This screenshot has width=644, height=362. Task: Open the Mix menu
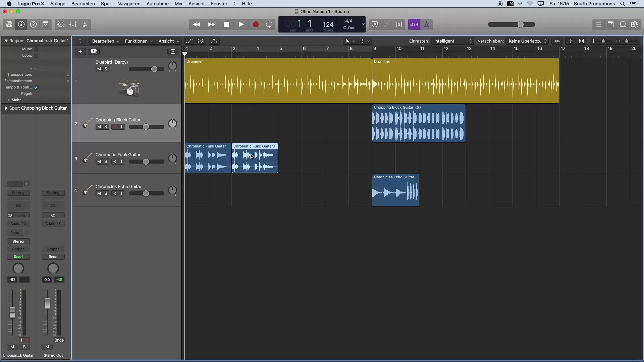[178, 4]
